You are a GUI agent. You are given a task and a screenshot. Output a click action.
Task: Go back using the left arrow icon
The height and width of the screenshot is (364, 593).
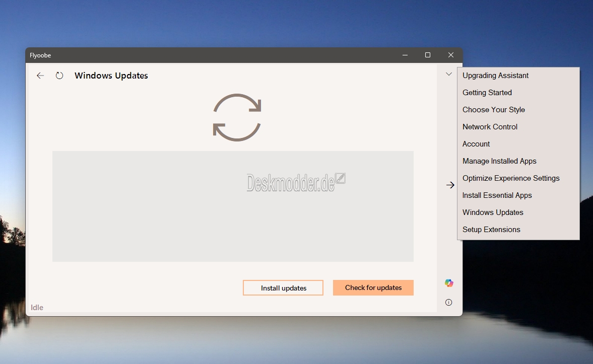coord(40,76)
